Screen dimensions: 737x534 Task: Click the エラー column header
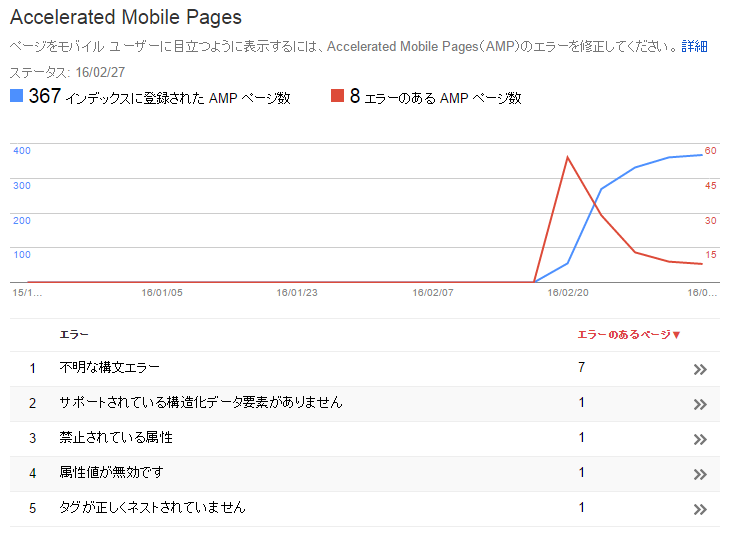(x=74, y=335)
